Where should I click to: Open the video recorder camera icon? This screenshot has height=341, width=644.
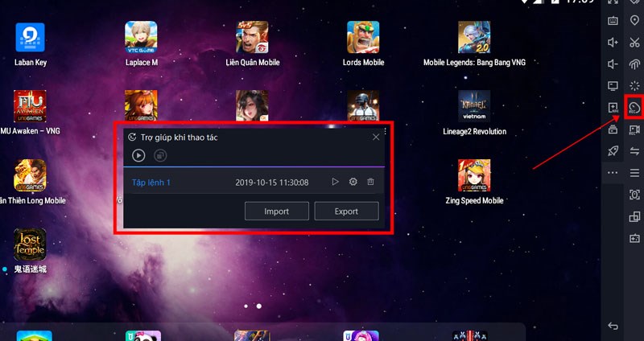coord(634,130)
